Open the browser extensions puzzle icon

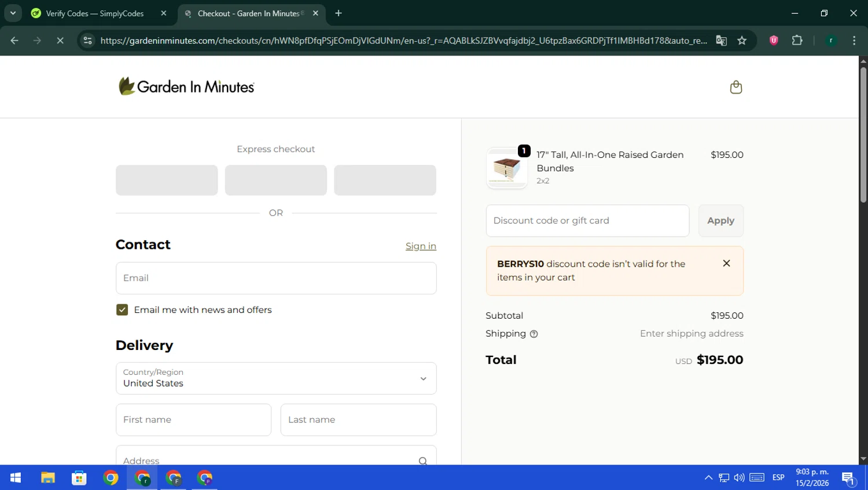coord(797,40)
